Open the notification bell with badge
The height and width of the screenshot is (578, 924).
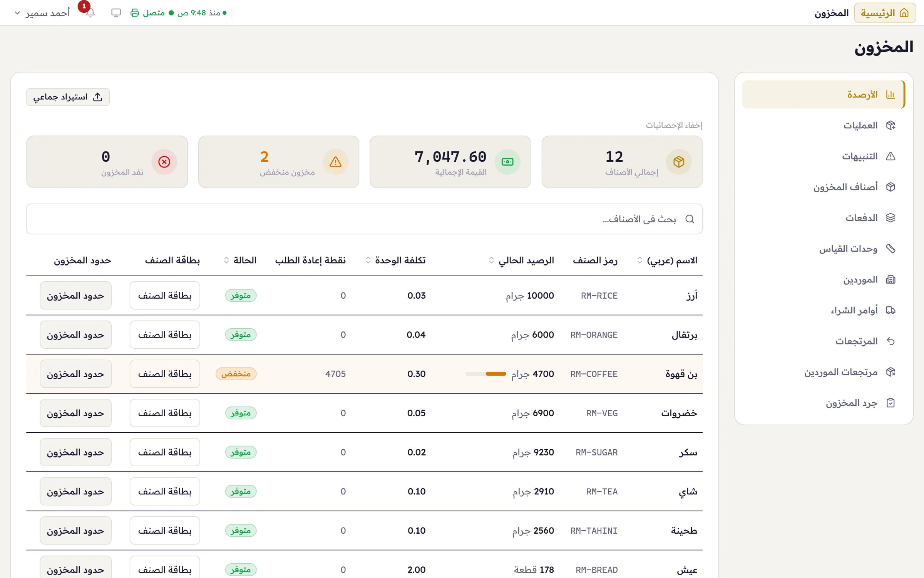[x=90, y=13]
